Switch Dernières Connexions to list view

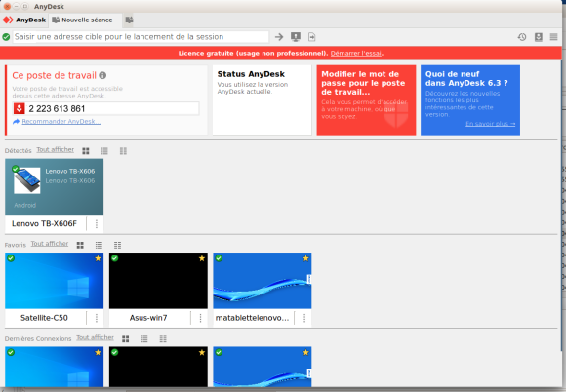coord(144,339)
